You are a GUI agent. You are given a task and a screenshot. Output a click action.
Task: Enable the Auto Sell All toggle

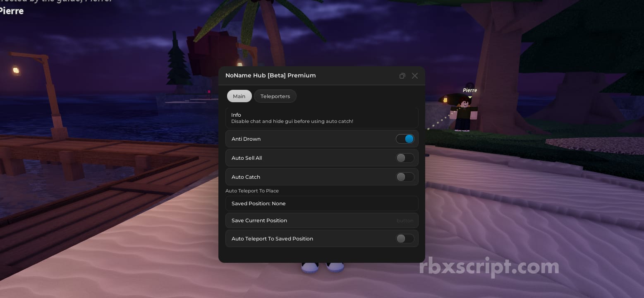click(405, 158)
